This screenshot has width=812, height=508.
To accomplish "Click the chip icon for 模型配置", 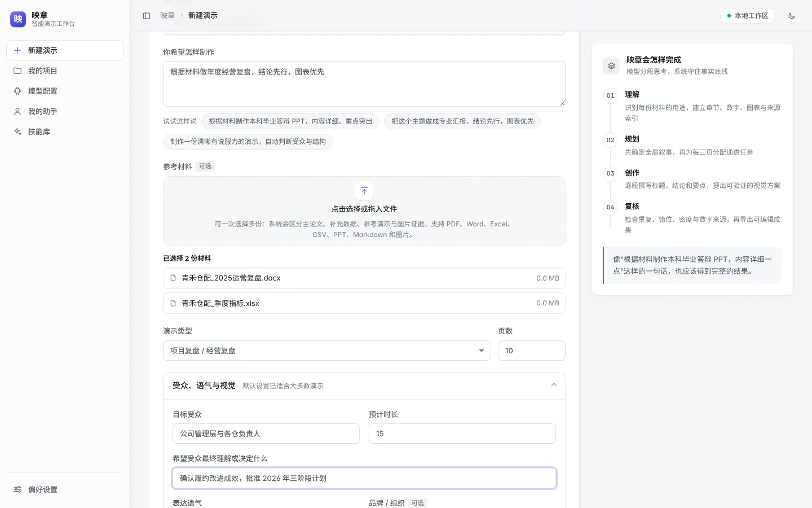I will [x=17, y=91].
